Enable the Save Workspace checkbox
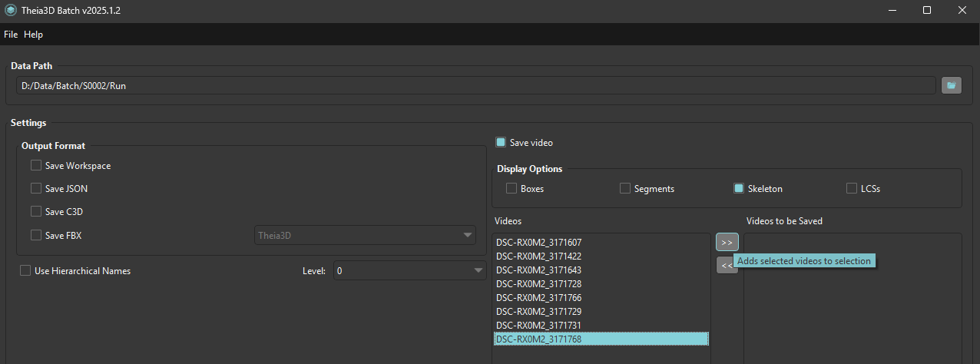This screenshot has width=980, height=364. click(x=36, y=165)
